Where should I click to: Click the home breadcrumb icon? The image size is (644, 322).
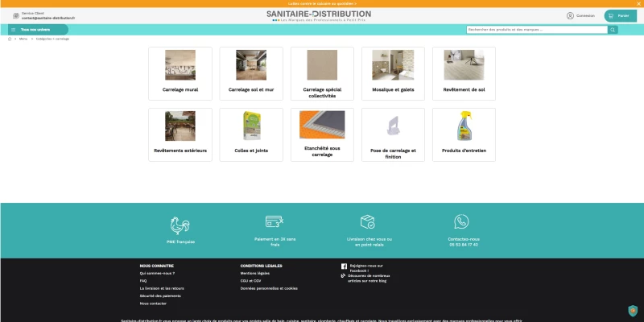click(10, 39)
